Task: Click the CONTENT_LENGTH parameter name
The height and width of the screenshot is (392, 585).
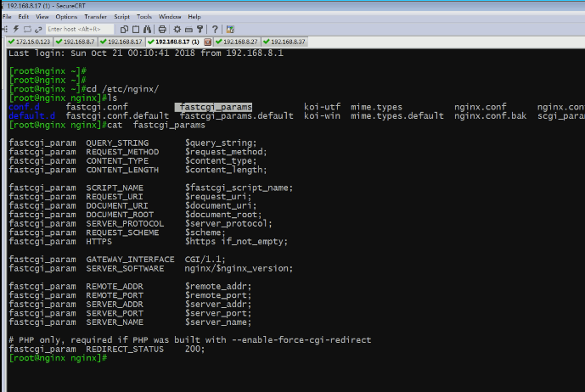Action: (122, 170)
